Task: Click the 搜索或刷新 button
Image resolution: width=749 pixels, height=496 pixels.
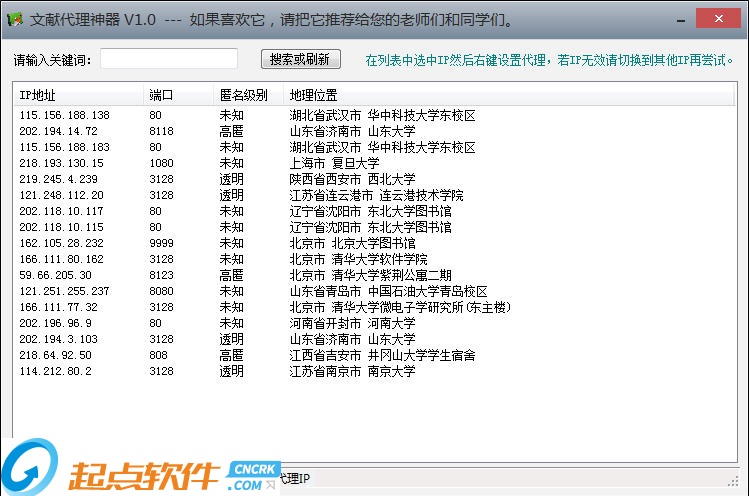Action: point(300,59)
